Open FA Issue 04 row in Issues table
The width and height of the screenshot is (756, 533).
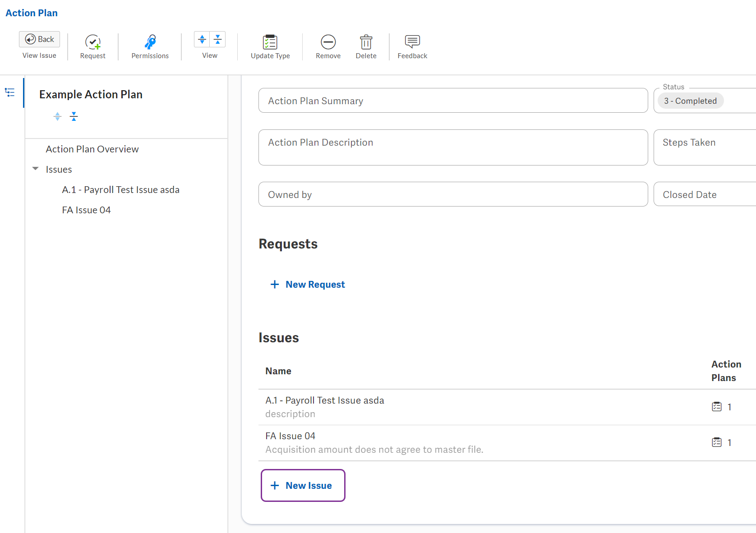pyautogui.click(x=507, y=443)
